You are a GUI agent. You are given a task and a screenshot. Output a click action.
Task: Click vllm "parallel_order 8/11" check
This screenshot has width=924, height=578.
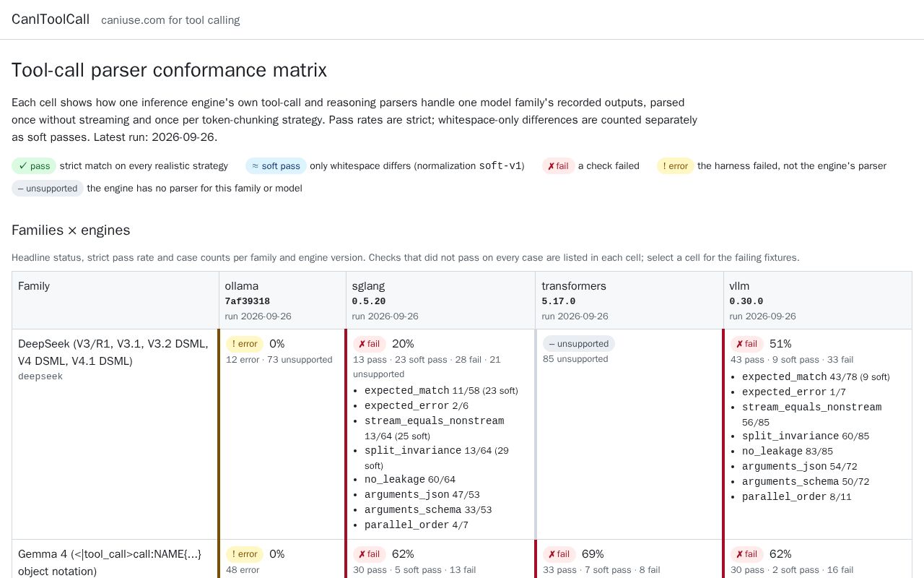(797, 497)
